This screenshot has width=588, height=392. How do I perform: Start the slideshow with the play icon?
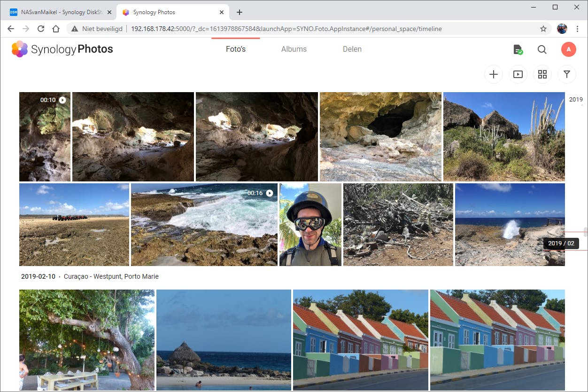click(518, 74)
